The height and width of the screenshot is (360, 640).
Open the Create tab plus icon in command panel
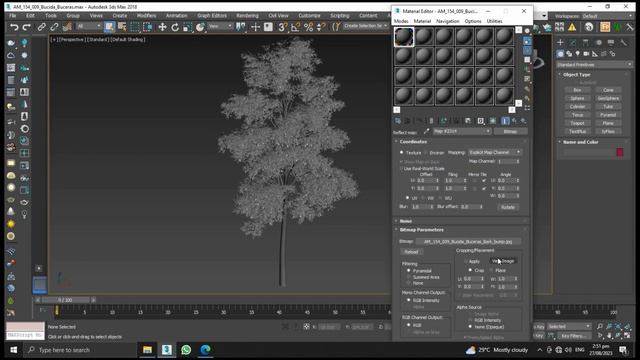560,42
